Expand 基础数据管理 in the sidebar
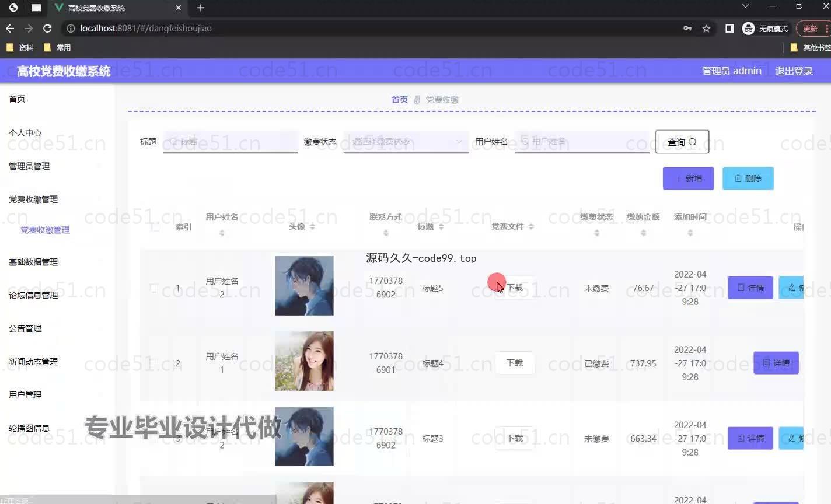831x504 pixels. pos(33,262)
